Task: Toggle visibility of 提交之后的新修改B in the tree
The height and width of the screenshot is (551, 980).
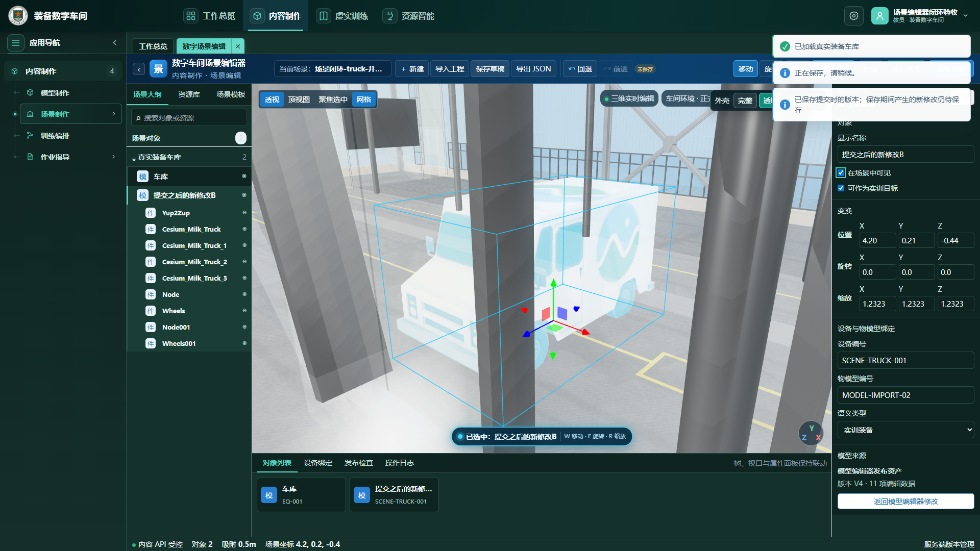Action: point(244,195)
